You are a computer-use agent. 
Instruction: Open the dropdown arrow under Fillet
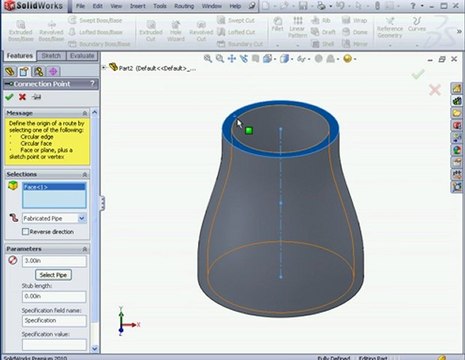(x=278, y=45)
